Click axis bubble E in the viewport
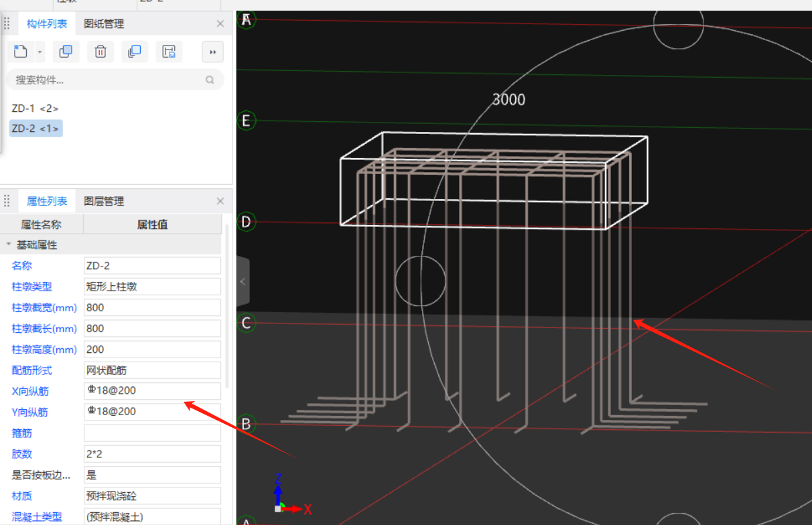812x525 pixels. click(x=247, y=121)
